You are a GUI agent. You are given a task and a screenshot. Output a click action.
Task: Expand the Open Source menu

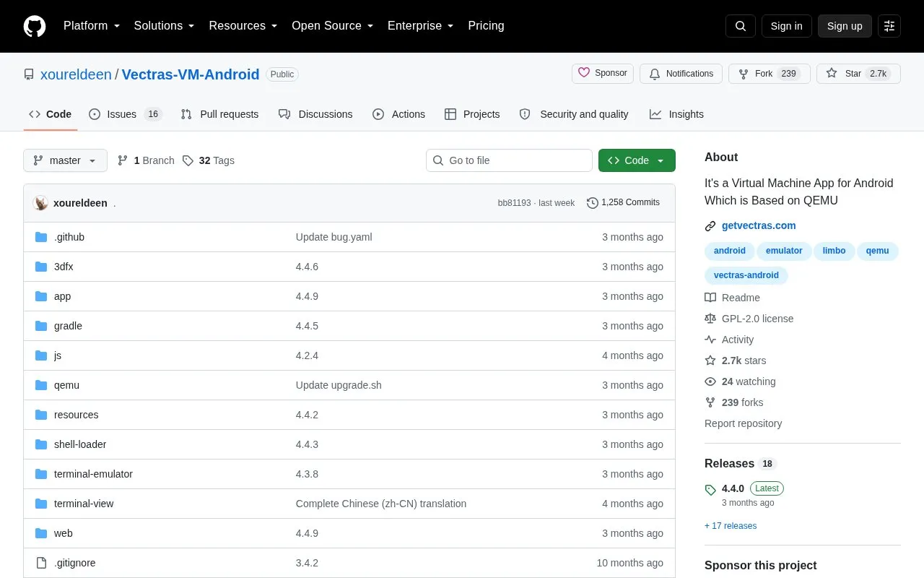pos(333,26)
